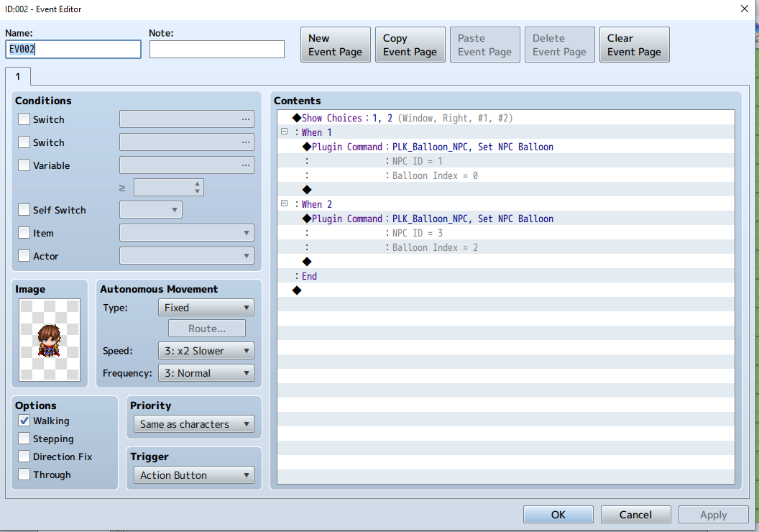Viewport: 759px width, 532px height.
Task: Switch to event page tab 1
Action: pyautogui.click(x=18, y=76)
